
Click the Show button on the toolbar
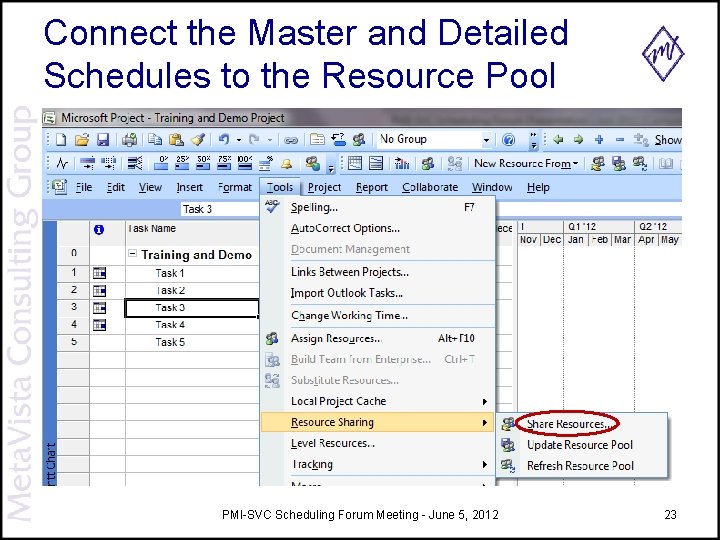[667, 140]
